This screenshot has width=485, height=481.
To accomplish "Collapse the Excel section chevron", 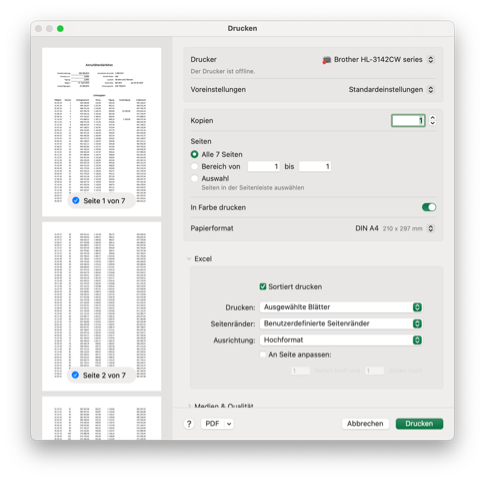I will (189, 259).
